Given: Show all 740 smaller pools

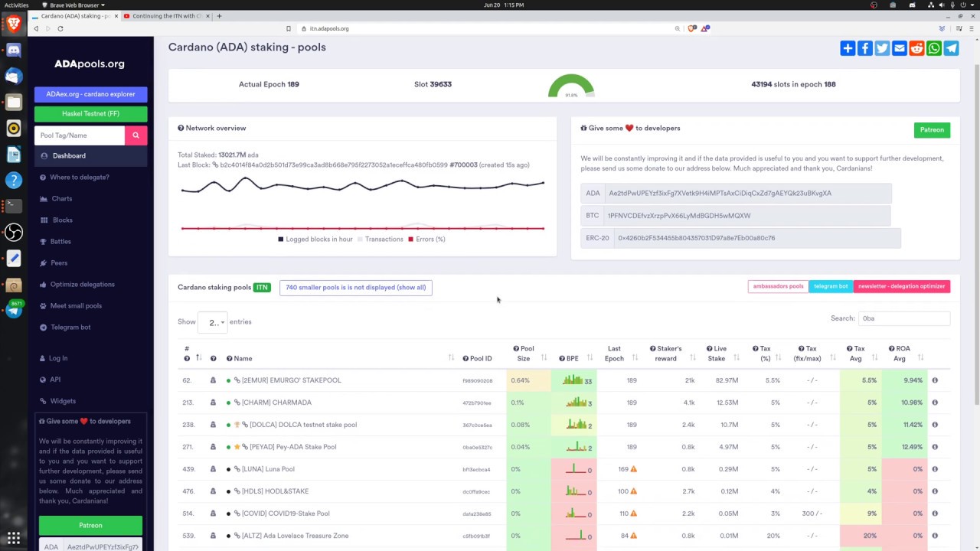Looking at the screenshot, I should [x=355, y=288].
